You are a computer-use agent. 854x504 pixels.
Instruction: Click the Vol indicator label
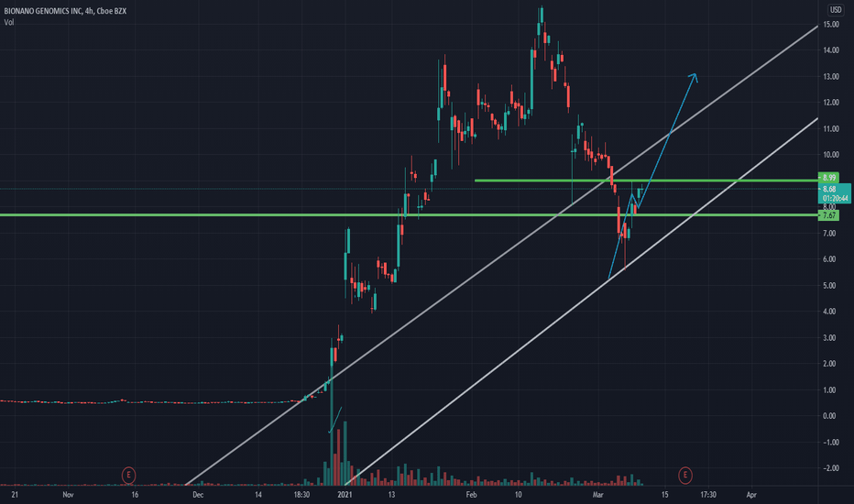coord(9,22)
